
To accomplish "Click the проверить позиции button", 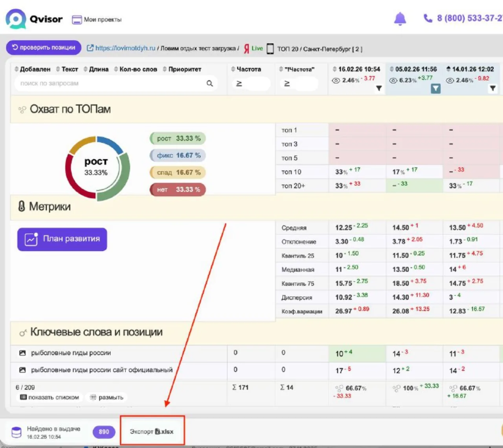I will click(44, 48).
